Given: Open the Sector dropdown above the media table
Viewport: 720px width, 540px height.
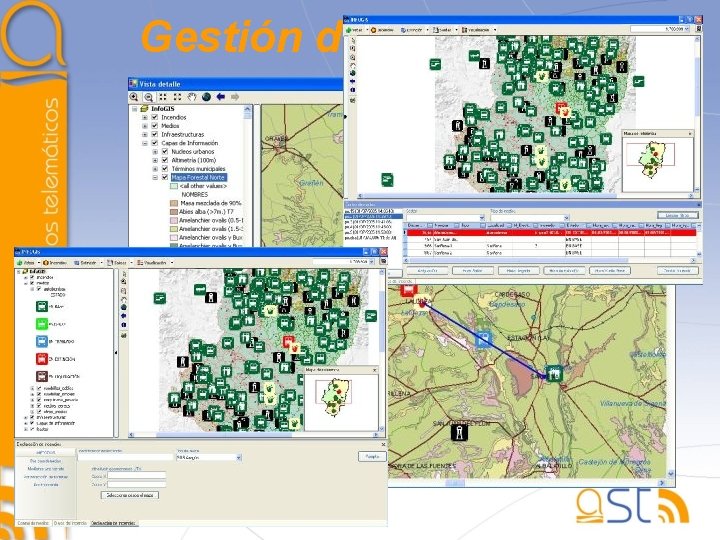Looking at the screenshot, I should coord(482,218).
